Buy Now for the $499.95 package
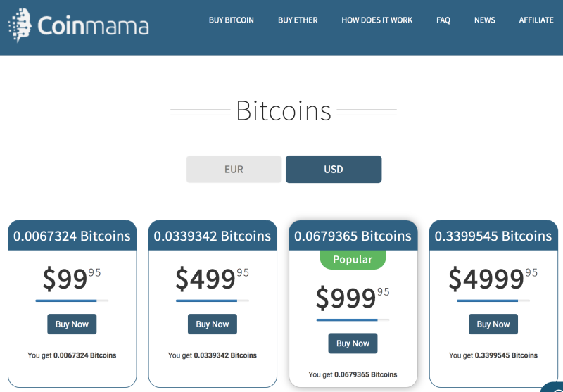 (x=213, y=324)
